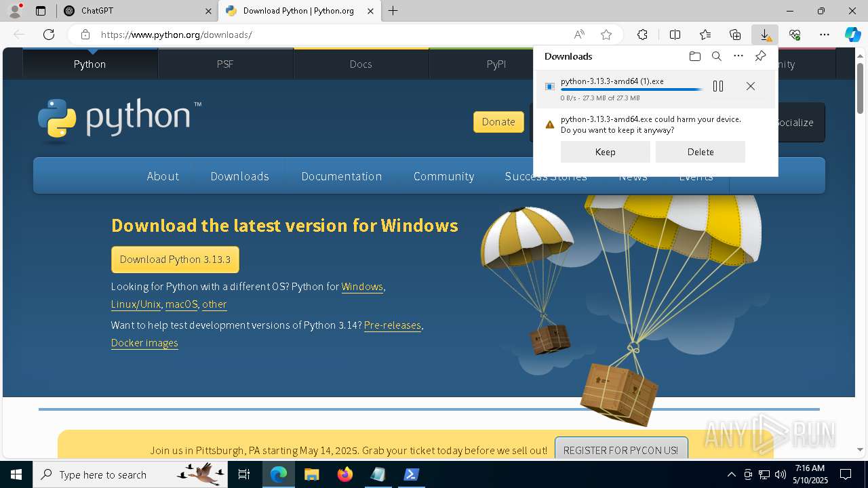Open the notification center icon

(x=846, y=474)
